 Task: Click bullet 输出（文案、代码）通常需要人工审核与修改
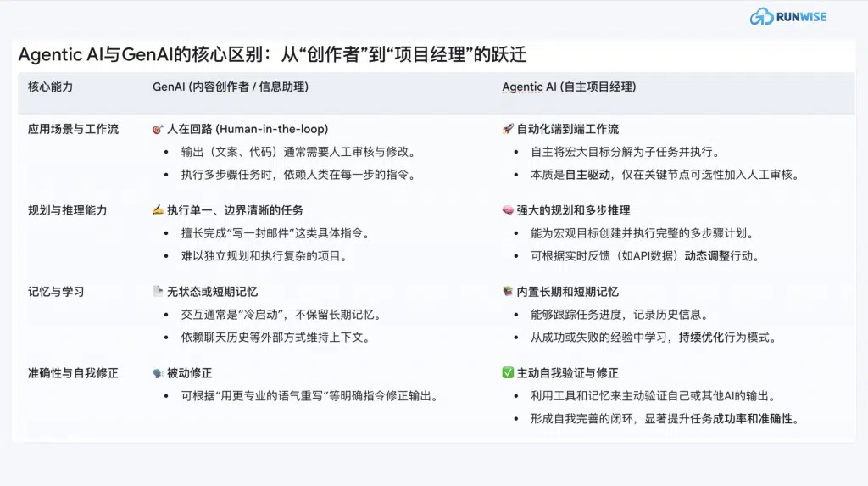(x=300, y=152)
